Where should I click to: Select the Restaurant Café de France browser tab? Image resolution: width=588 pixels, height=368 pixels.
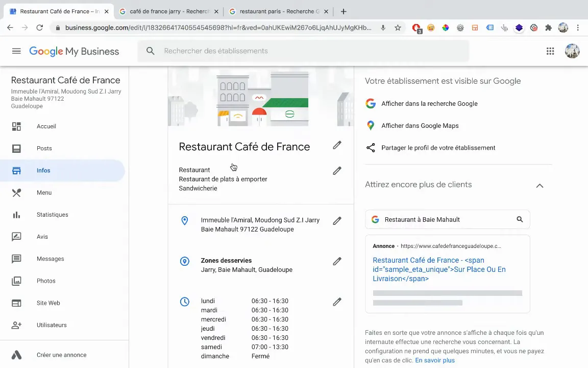click(60, 11)
